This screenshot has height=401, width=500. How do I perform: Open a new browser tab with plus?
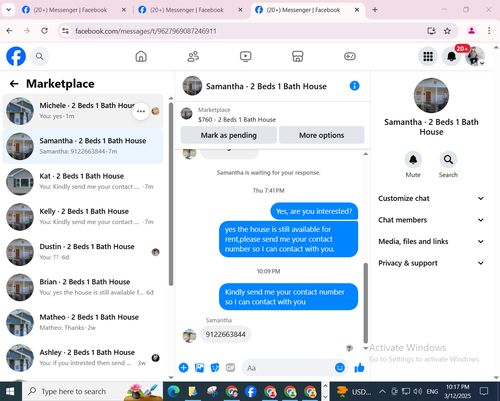point(375,10)
